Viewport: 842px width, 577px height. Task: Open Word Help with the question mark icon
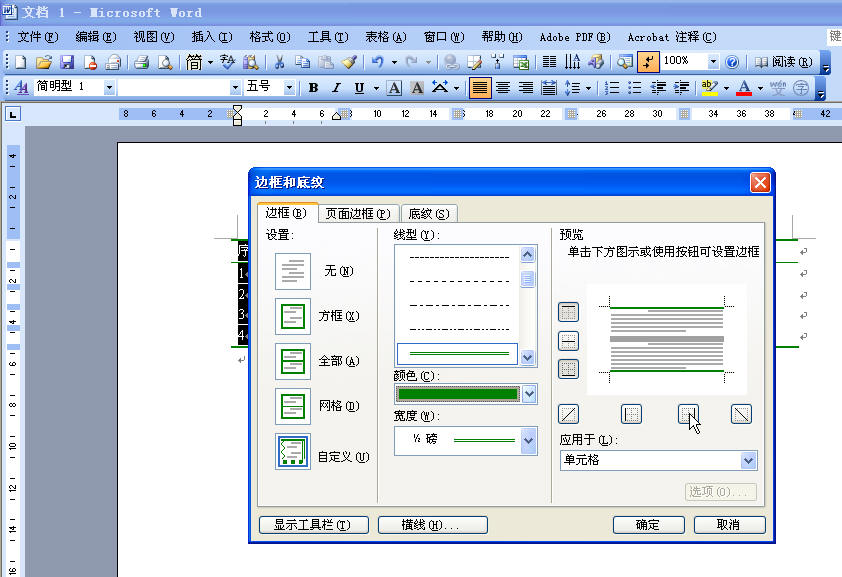(732, 62)
